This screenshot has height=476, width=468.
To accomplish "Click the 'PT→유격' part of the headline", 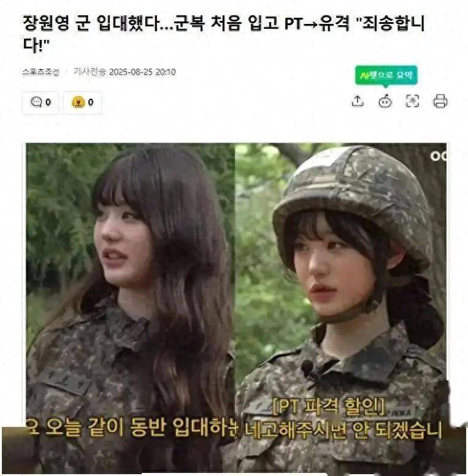I will pyautogui.click(x=317, y=24).
